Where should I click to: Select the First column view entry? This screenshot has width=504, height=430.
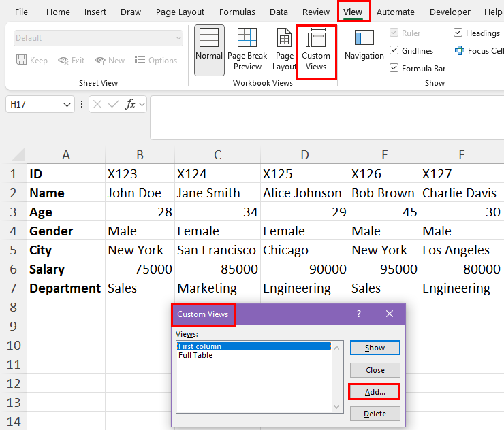pyautogui.click(x=254, y=346)
